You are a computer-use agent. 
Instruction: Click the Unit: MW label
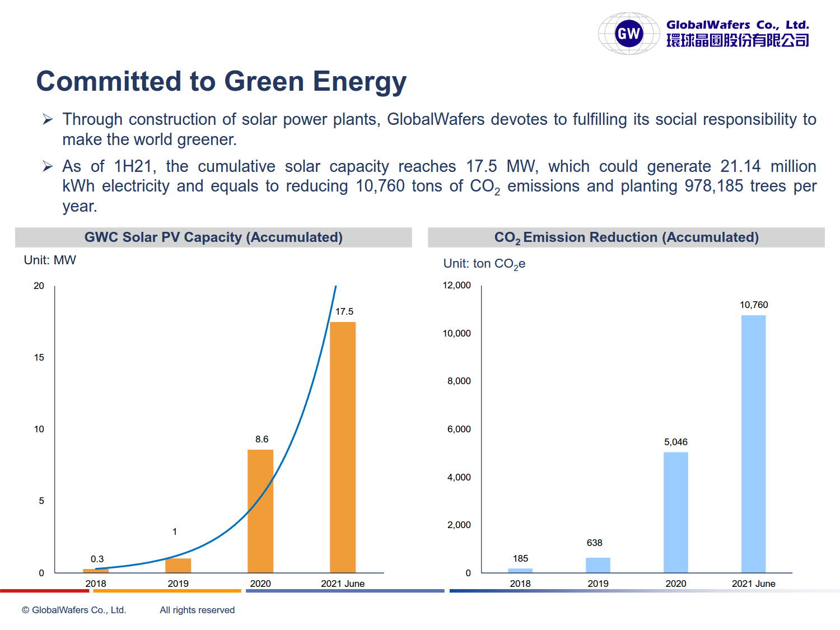[x=50, y=260]
